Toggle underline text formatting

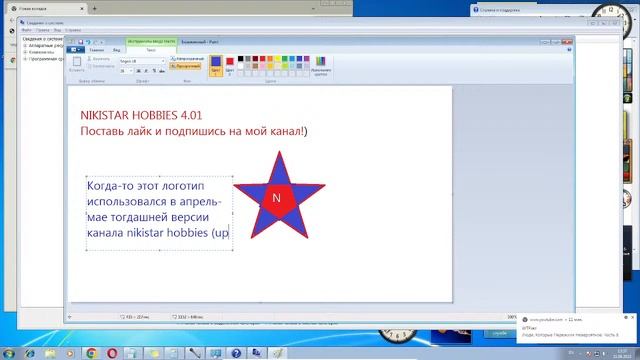point(154,71)
